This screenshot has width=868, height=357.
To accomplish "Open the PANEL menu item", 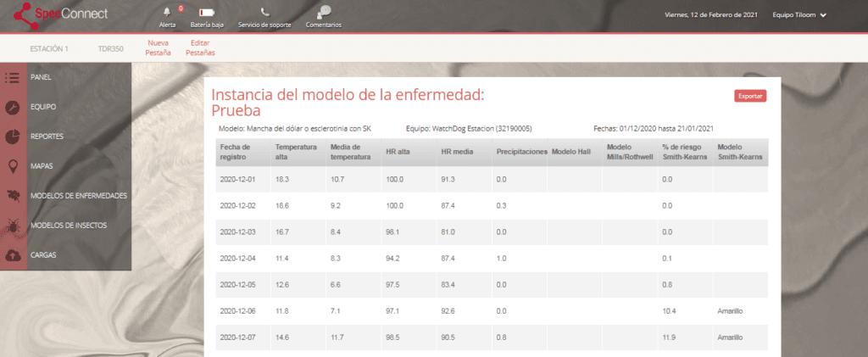I will [41, 77].
